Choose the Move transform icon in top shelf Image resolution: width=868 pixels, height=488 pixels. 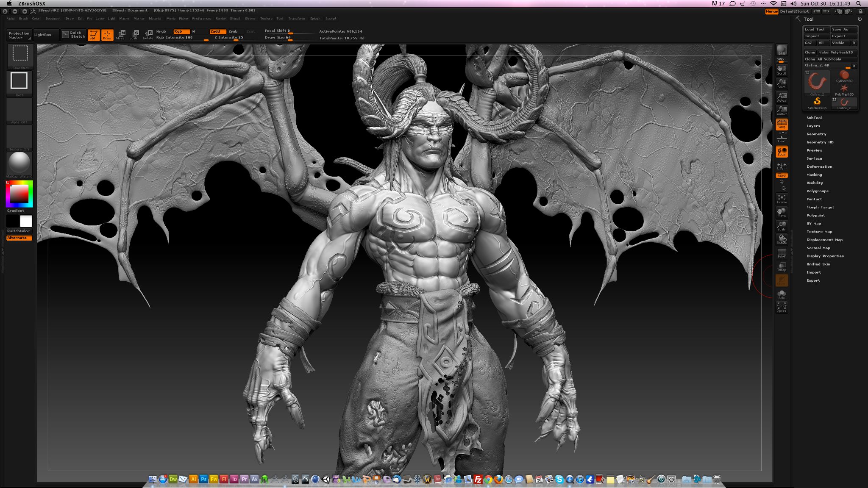(121, 35)
